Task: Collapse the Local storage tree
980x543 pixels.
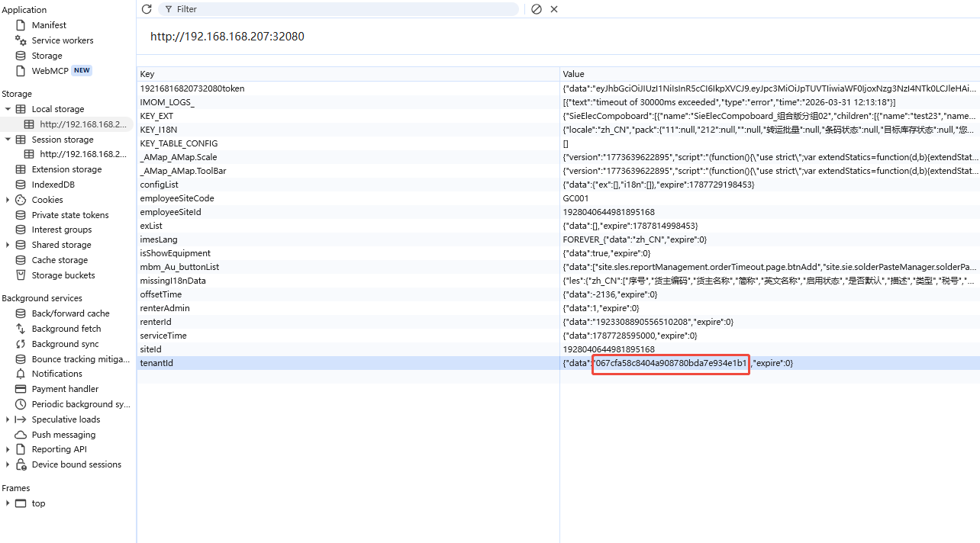Action: pos(8,109)
